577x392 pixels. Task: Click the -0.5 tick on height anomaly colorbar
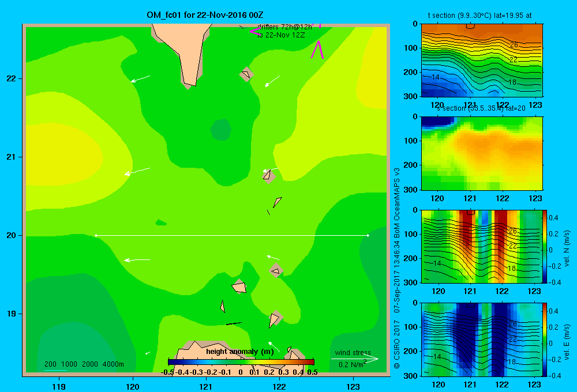coord(167,372)
